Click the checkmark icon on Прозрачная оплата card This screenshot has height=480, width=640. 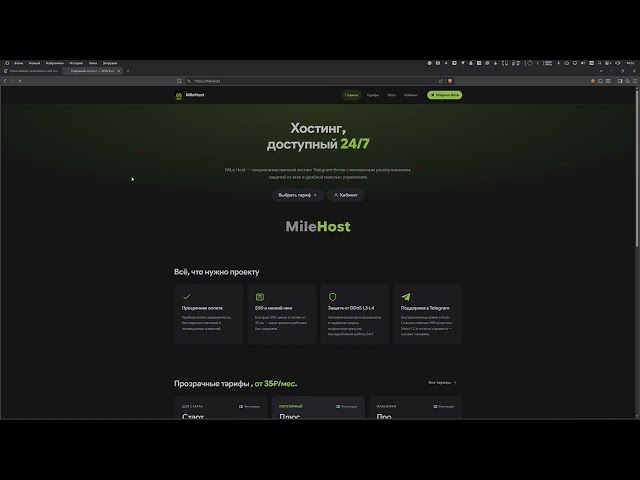pyautogui.click(x=187, y=297)
